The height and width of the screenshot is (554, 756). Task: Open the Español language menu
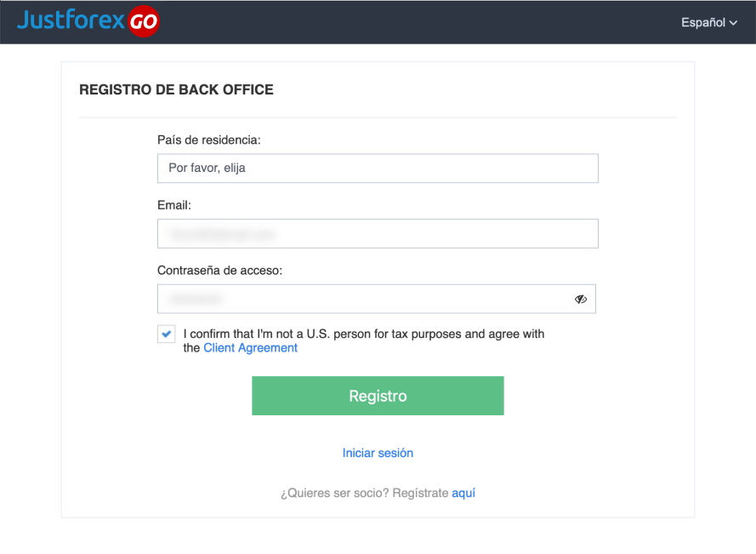click(708, 22)
